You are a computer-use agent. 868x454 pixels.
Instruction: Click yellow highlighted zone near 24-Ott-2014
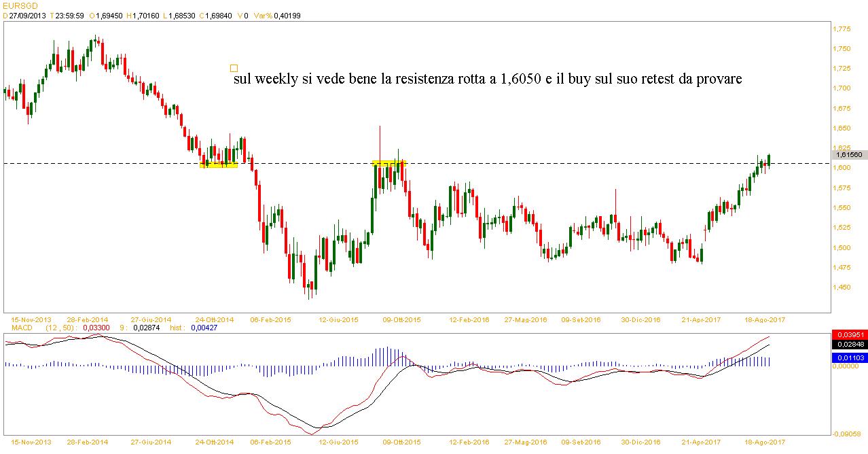[x=219, y=164]
